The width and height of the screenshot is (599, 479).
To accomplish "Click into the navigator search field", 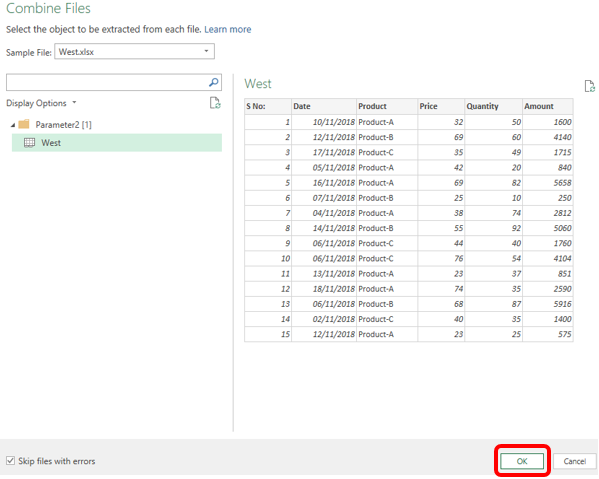I will (x=107, y=82).
